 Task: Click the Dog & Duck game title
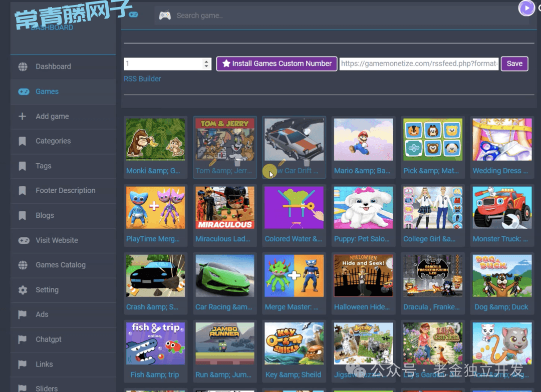coord(501,307)
